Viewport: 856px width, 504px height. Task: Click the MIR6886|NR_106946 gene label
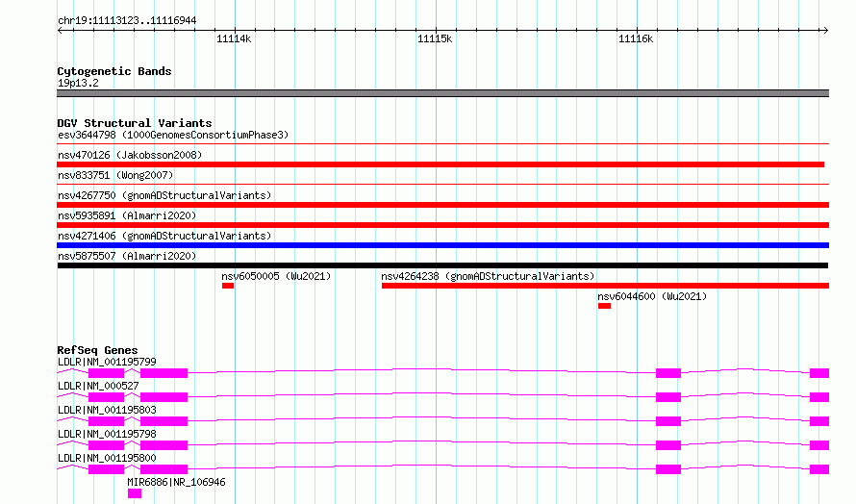tap(176, 482)
